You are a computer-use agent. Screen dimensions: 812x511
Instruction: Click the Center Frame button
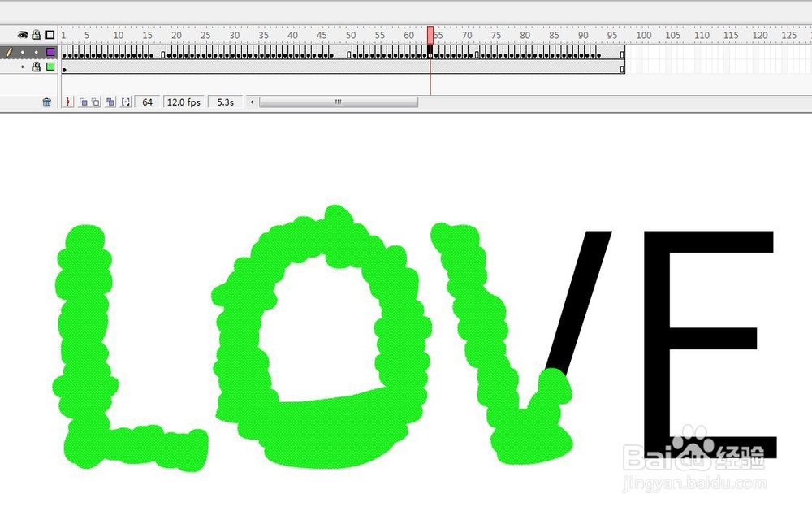(x=68, y=102)
